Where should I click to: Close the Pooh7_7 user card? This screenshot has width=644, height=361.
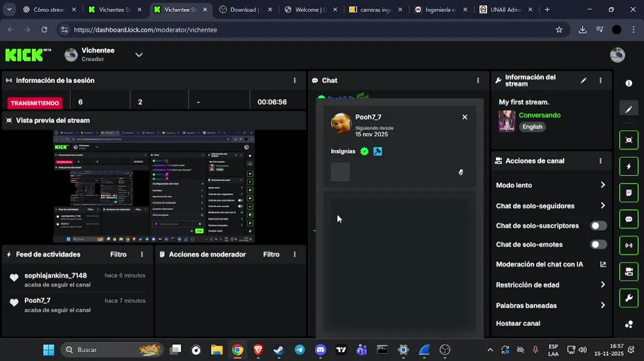pos(464,117)
